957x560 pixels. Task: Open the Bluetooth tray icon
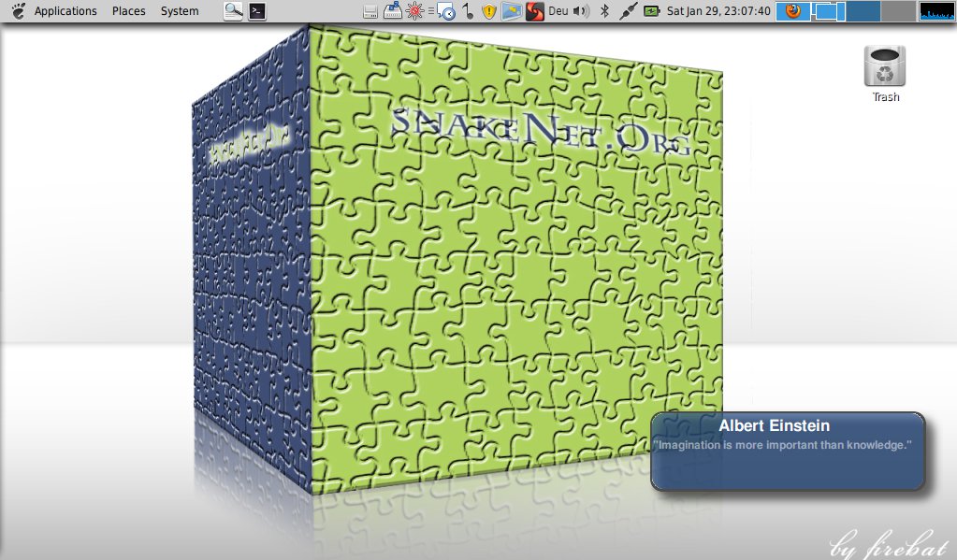click(604, 11)
